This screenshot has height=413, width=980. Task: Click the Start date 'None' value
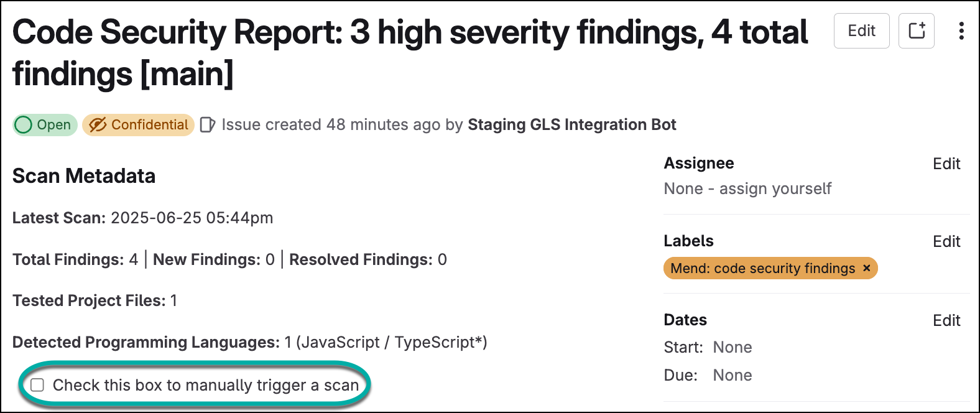[732, 347]
